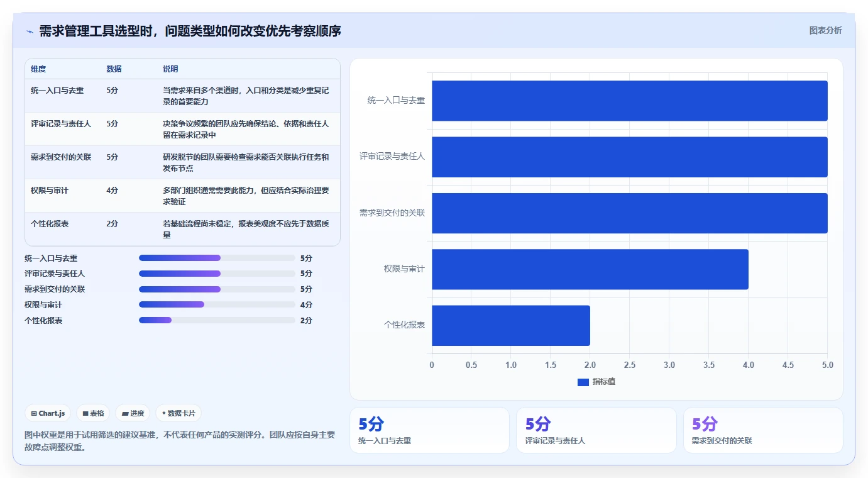Click the 评审记录与责任人 data card
Screen dimensions: 868x478
pos(596,430)
